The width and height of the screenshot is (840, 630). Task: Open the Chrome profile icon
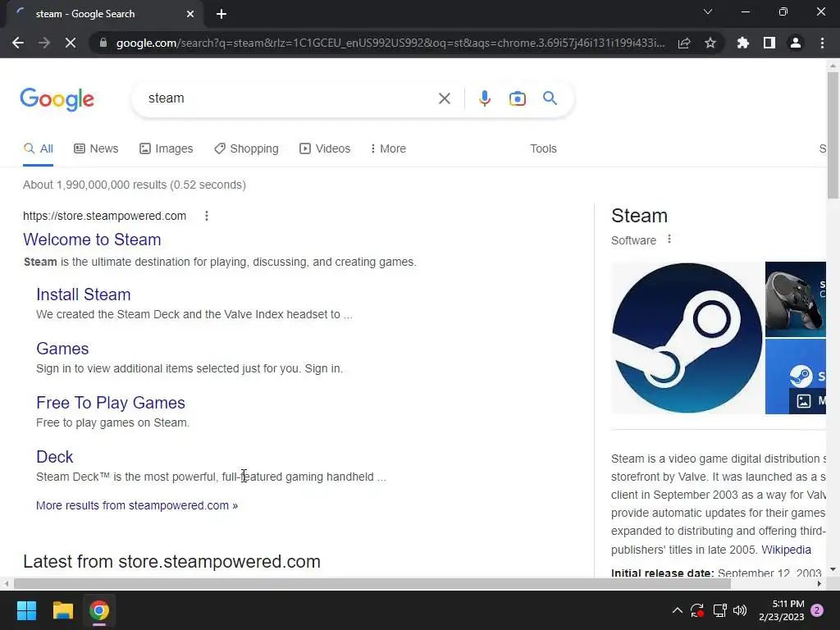796,43
